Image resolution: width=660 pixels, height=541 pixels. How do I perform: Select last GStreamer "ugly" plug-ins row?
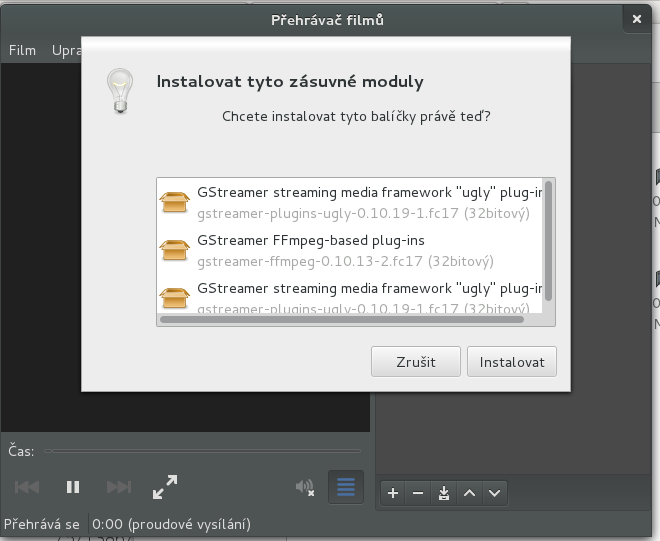coord(349,295)
